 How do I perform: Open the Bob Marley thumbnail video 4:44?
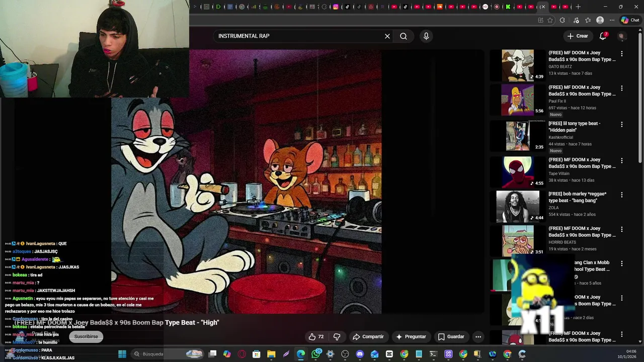tap(518, 207)
